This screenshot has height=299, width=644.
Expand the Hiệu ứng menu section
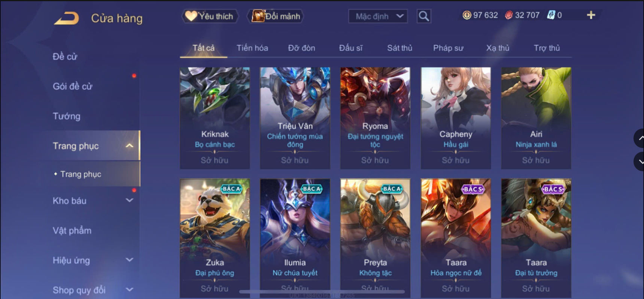pos(129,260)
